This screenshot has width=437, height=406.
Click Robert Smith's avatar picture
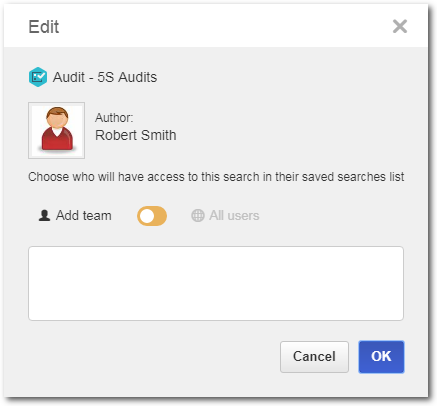[57, 130]
